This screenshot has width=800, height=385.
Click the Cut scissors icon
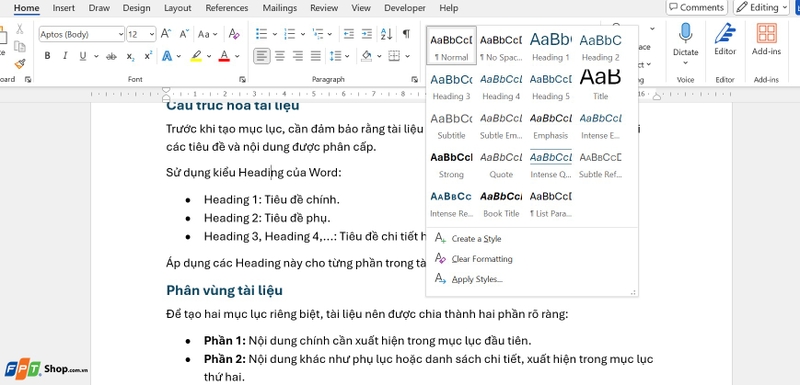pyautogui.click(x=19, y=29)
